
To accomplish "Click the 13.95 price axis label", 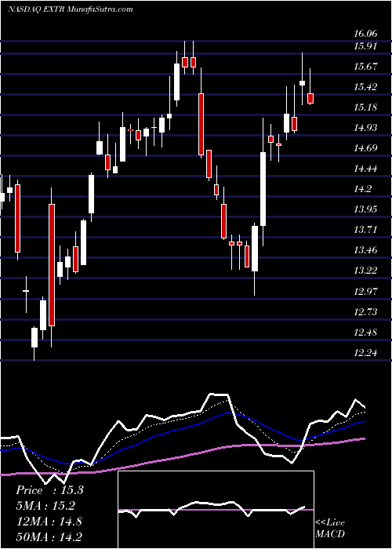I will [365, 209].
